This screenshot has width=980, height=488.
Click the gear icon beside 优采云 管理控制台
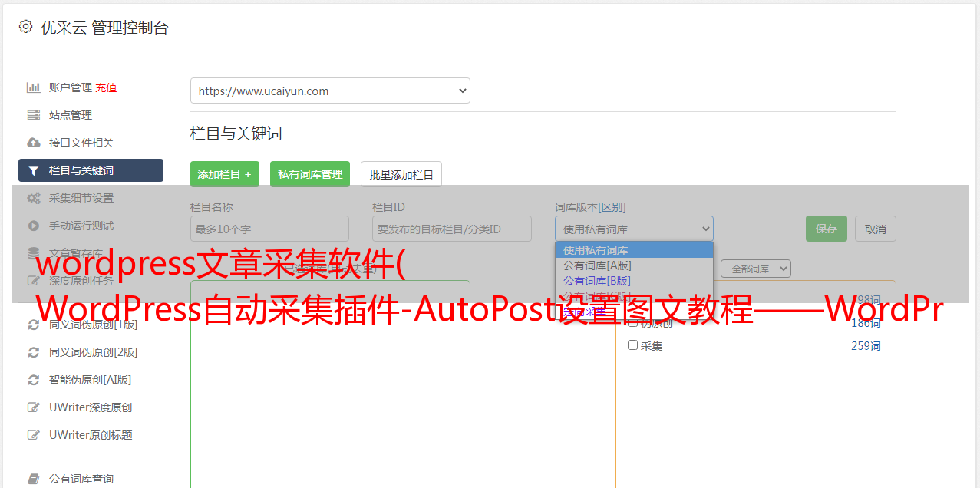click(x=26, y=27)
